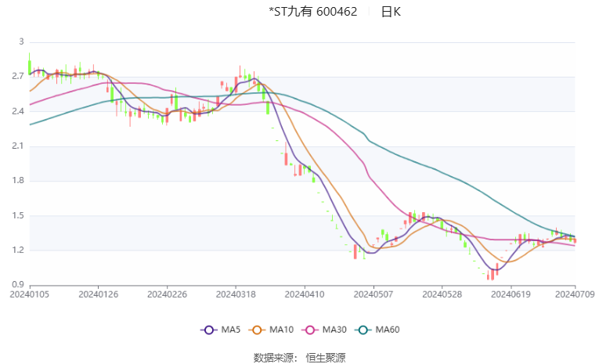The image size is (599, 364).
Task: Click the 20240619 date axis label
Action: click(x=511, y=294)
